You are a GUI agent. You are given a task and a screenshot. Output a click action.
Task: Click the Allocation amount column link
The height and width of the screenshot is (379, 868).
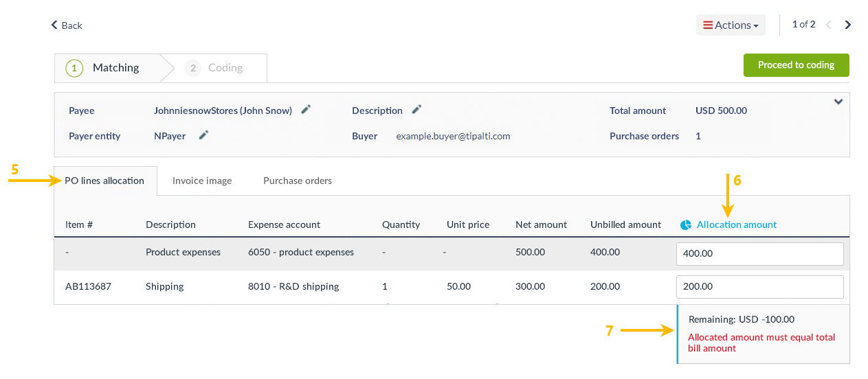click(737, 225)
